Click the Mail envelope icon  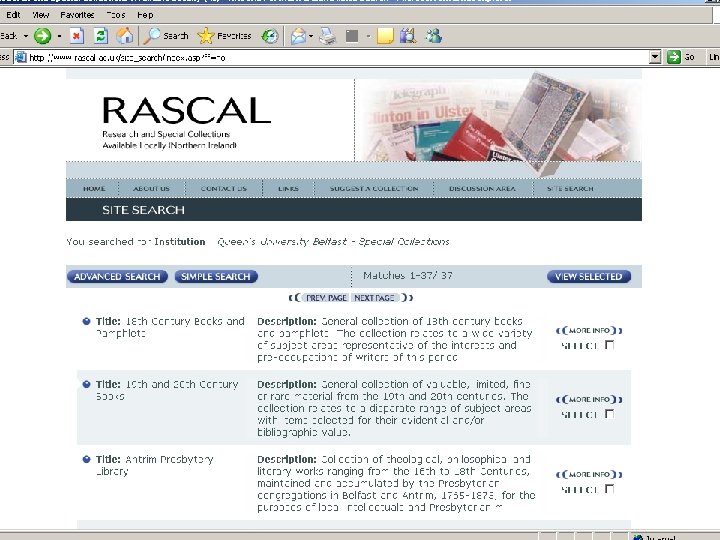[x=298, y=36]
